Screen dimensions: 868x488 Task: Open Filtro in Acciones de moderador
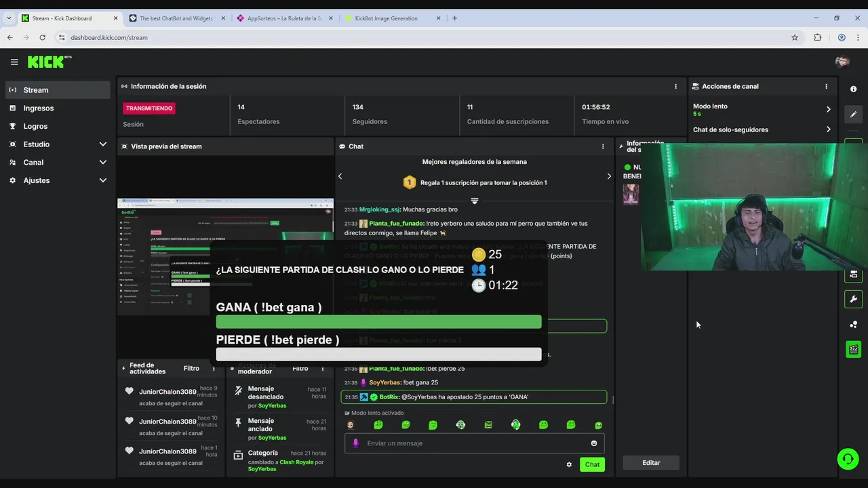300,368
